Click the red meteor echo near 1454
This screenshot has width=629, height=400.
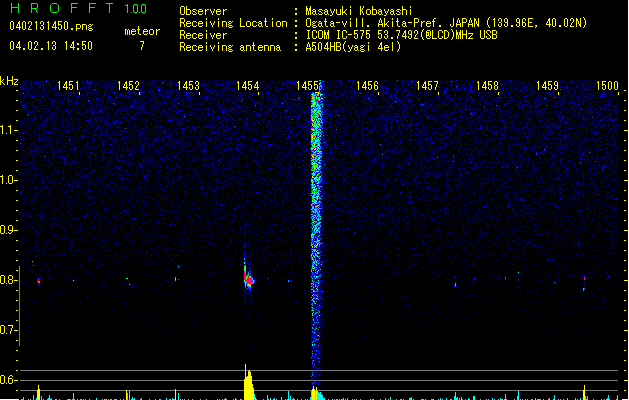pyautogui.click(x=248, y=278)
